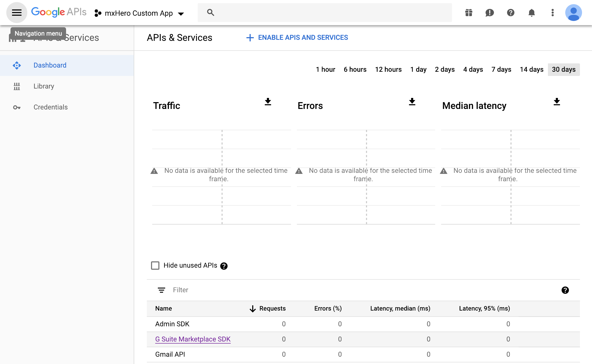Image resolution: width=592 pixels, height=364 pixels.
Task: Open Dashboard in the sidebar
Action: tap(67, 65)
